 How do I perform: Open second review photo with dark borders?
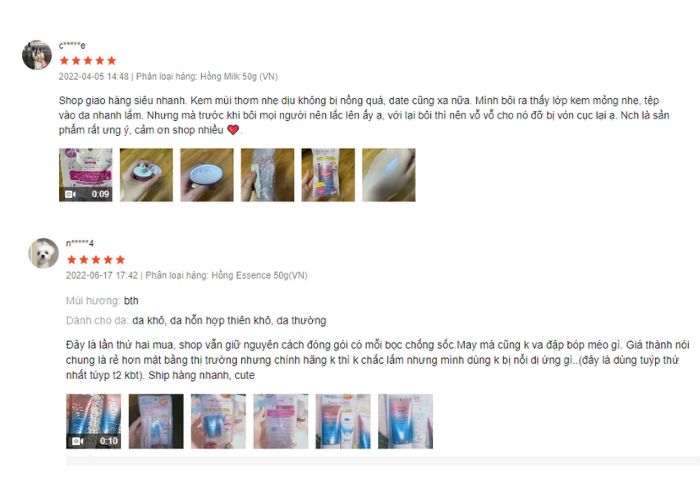pyautogui.click(x=156, y=421)
